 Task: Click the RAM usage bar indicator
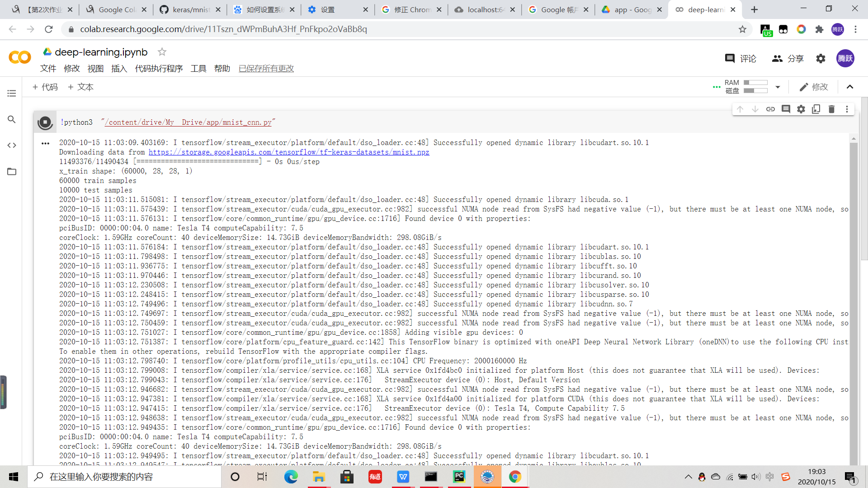click(x=755, y=83)
